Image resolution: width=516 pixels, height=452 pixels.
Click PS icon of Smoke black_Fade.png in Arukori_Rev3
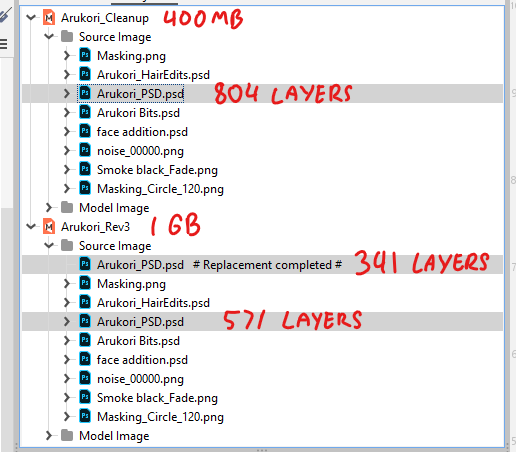coord(85,397)
